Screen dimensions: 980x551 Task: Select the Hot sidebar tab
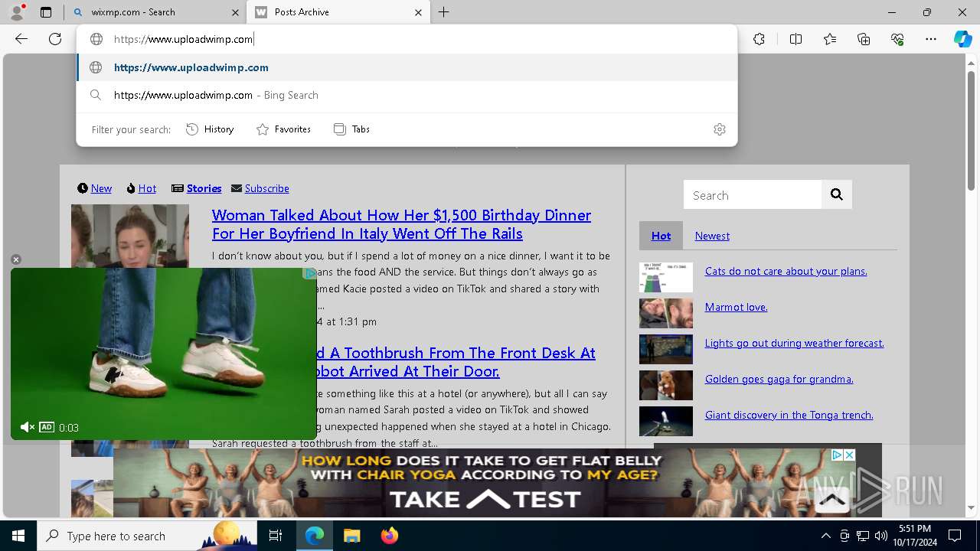point(661,236)
